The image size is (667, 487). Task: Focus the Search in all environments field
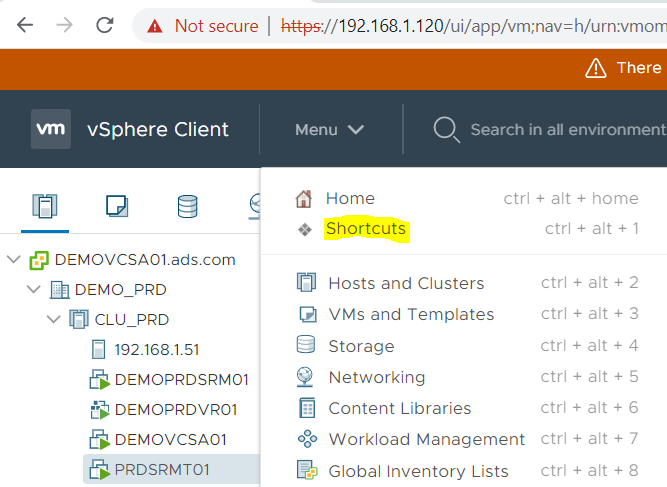tap(568, 129)
